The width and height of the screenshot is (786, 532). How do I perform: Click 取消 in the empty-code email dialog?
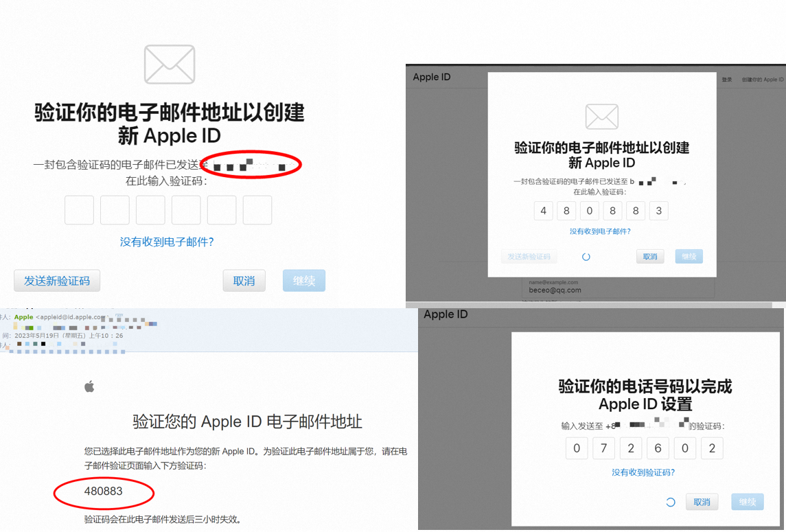point(244,281)
